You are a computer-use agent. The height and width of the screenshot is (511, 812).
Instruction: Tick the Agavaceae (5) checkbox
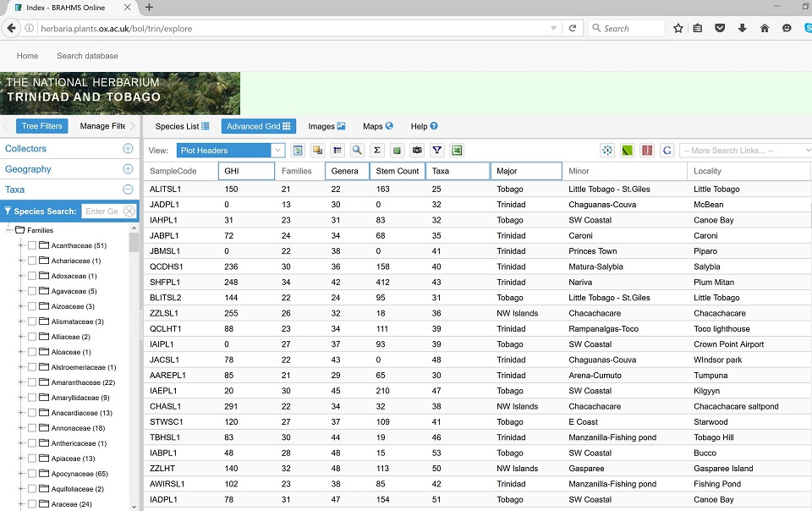pos(32,291)
